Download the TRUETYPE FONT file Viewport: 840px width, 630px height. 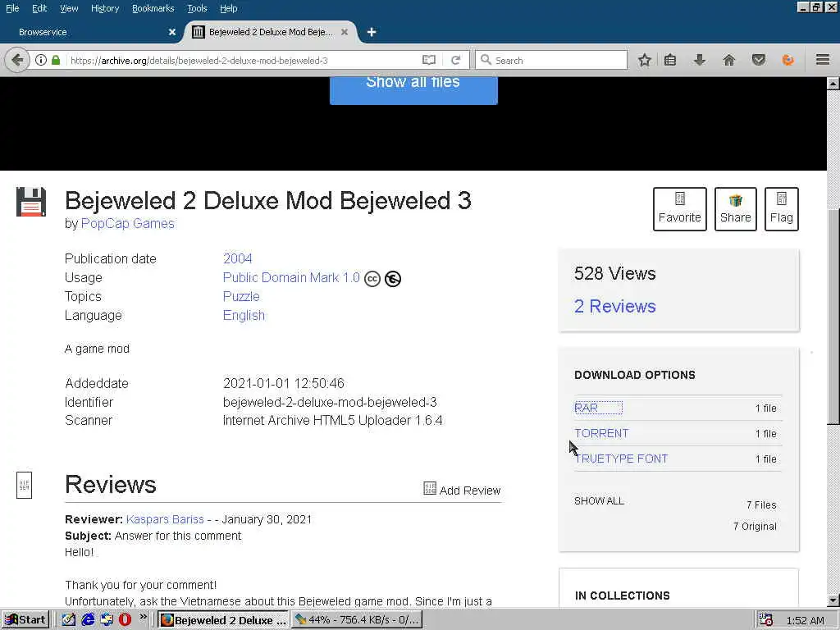[622, 459]
